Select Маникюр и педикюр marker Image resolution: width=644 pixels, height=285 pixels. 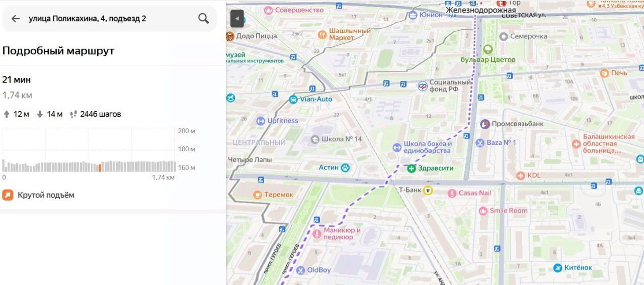pyautogui.click(x=317, y=233)
